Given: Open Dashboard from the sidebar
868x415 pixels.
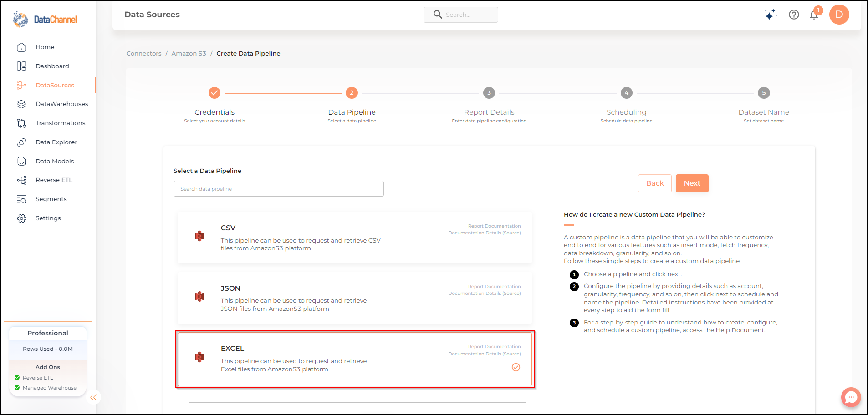Looking at the screenshot, I should pos(52,66).
